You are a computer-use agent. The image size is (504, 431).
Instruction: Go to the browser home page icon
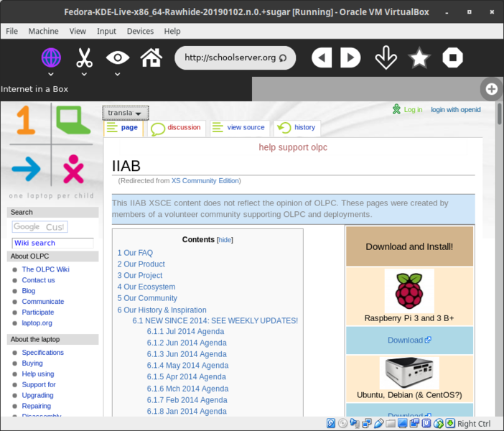pyautogui.click(x=151, y=57)
